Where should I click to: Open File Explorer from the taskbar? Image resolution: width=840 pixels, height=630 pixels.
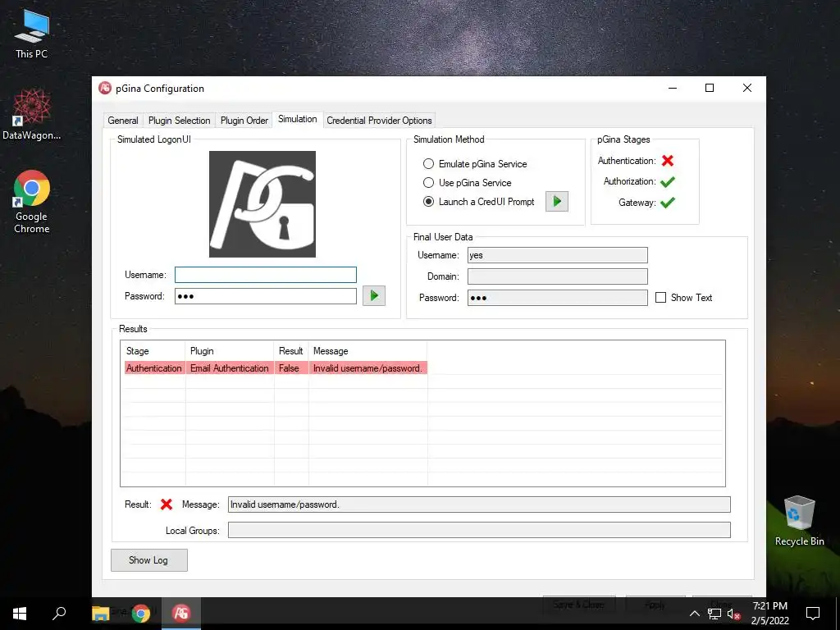(x=101, y=614)
